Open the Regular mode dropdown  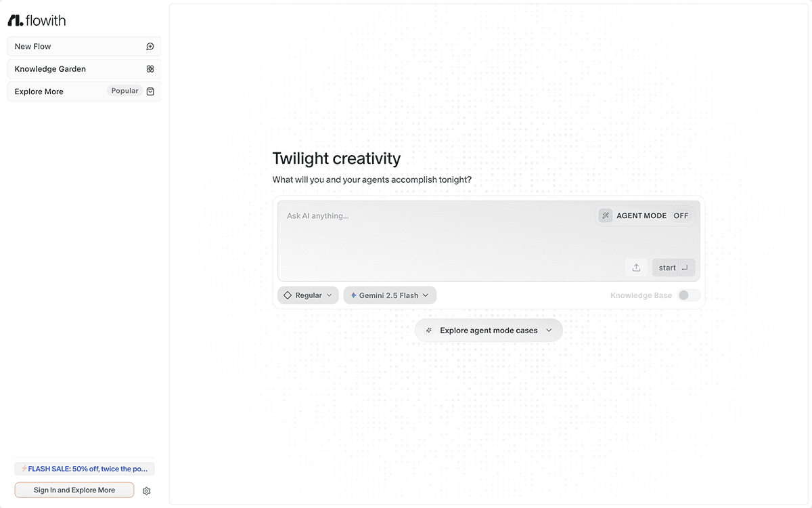point(308,295)
